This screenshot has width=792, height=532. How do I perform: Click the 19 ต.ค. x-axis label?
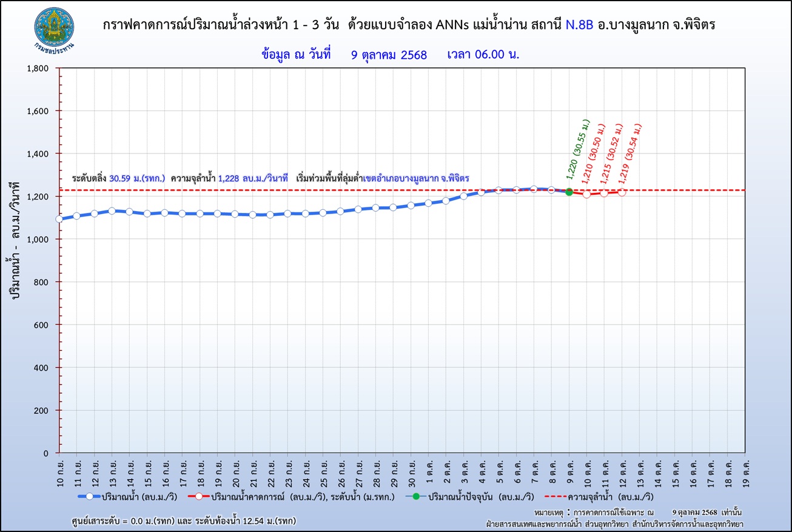point(745,471)
